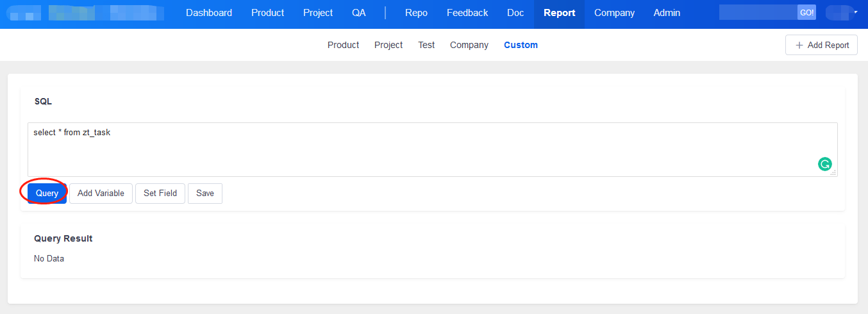Open the Repo menu item
Image resolution: width=868 pixels, height=314 pixels.
click(416, 13)
